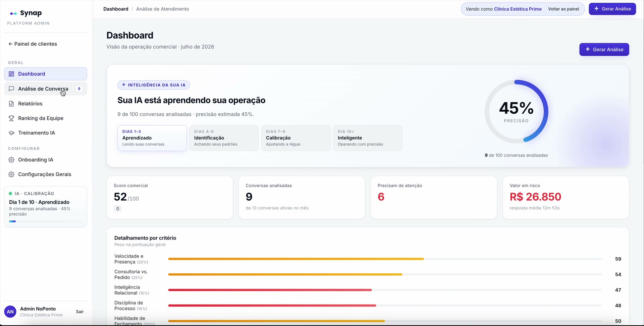Open Configurações Gerais
The height and width of the screenshot is (326, 644).
click(x=46, y=174)
